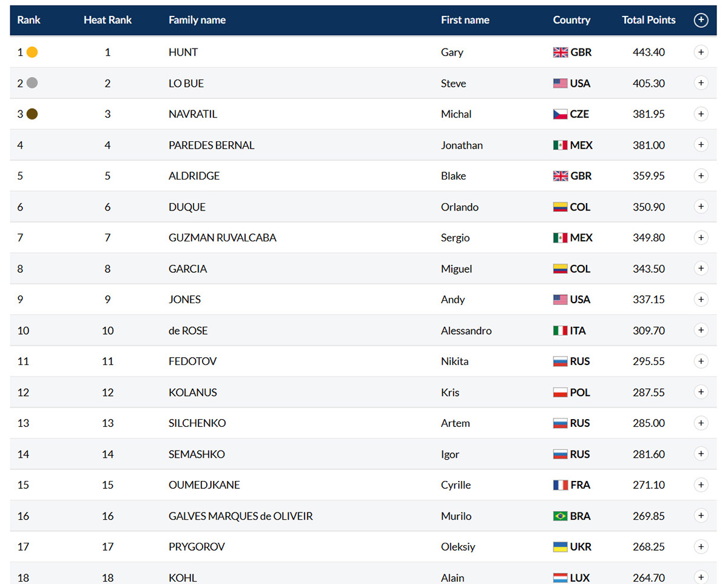
Task: Sort by the Total Points column header
Action: pos(649,20)
